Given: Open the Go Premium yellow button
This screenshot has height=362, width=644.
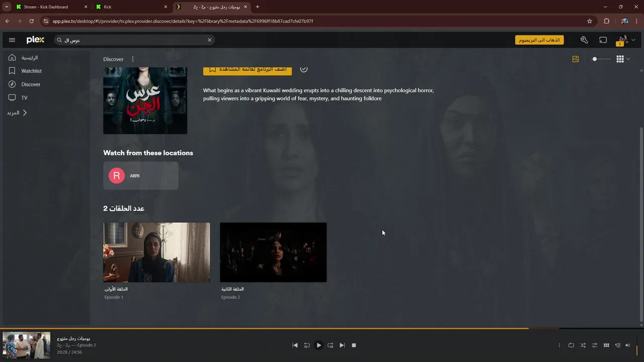Looking at the screenshot, I should [x=539, y=40].
